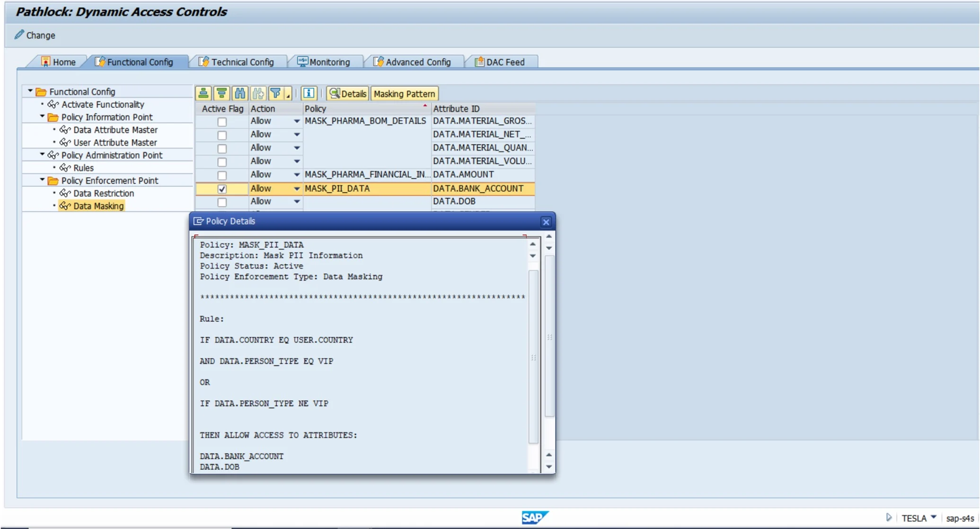Click the Change pencil icon
Image resolution: width=980 pixels, height=529 pixels.
click(19, 35)
